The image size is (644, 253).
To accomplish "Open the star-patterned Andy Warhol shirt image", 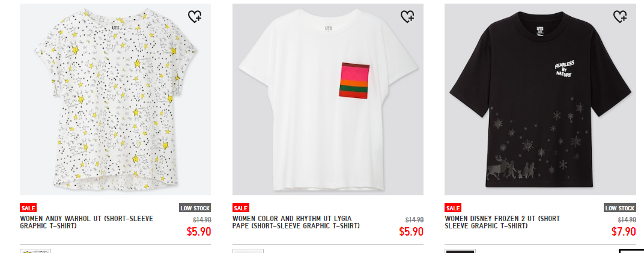I will point(115,99).
